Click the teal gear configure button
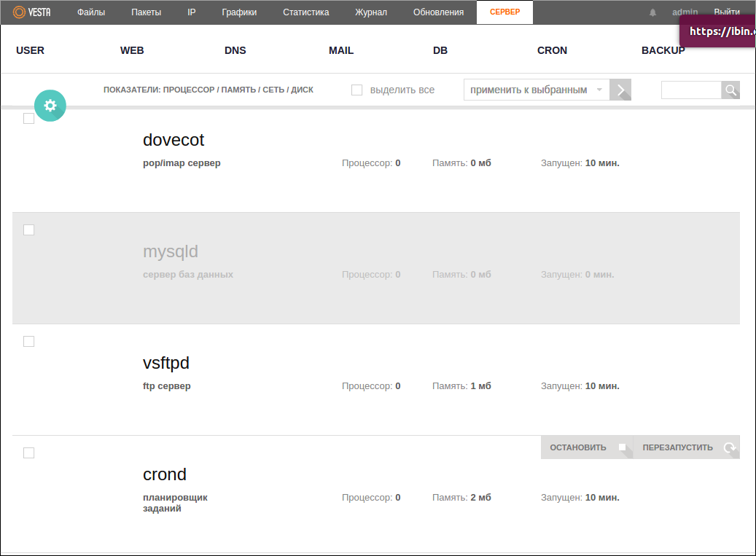This screenshot has width=756, height=556. point(50,106)
